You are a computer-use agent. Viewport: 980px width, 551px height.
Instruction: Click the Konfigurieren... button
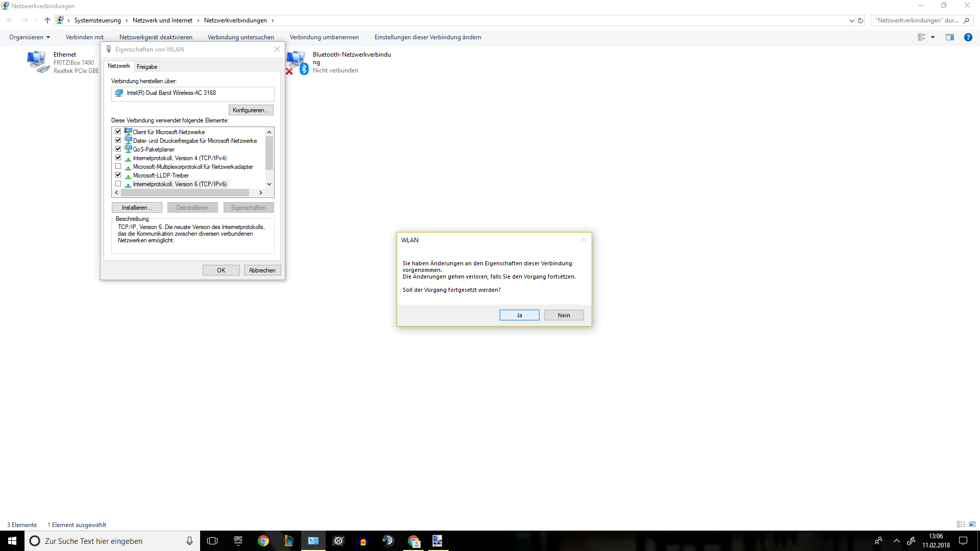point(251,110)
